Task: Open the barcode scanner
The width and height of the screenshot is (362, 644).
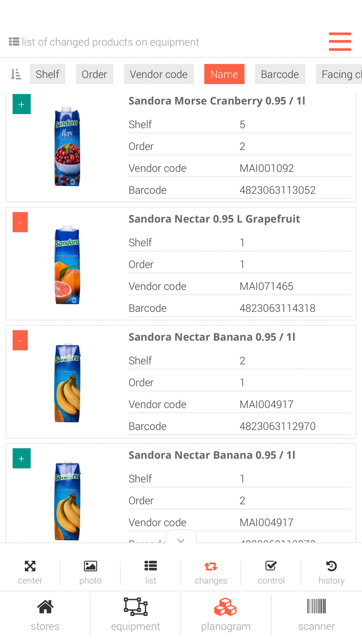Action: tap(316, 607)
